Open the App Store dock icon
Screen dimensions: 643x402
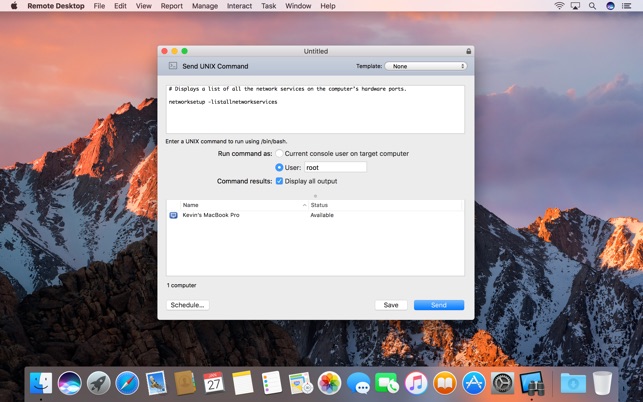point(474,384)
